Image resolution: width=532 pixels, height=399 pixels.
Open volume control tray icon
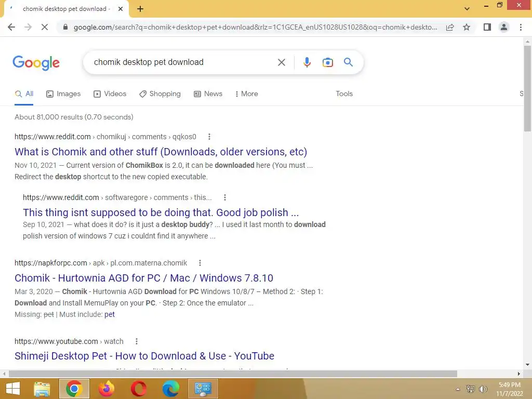tap(483, 389)
